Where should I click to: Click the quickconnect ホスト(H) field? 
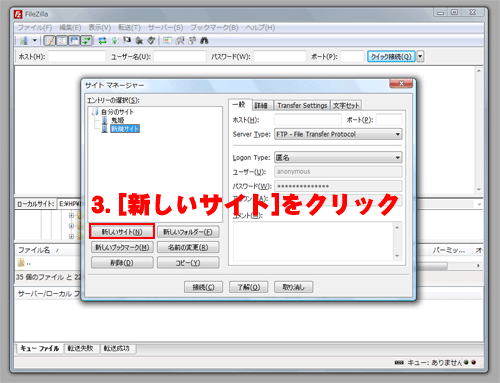click(x=77, y=56)
